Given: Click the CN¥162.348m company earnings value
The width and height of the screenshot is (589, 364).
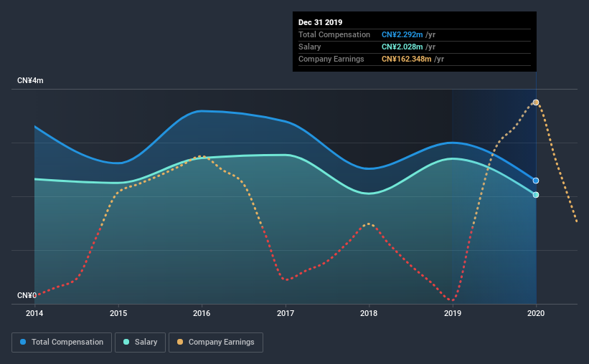Looking at the screenshot, I should tap(407, 59).
